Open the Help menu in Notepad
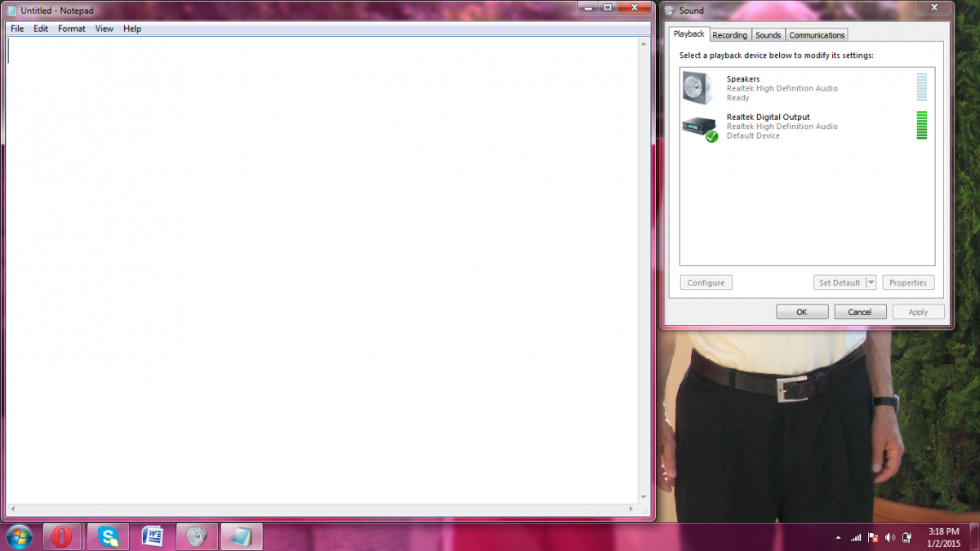 click(132, 29)
